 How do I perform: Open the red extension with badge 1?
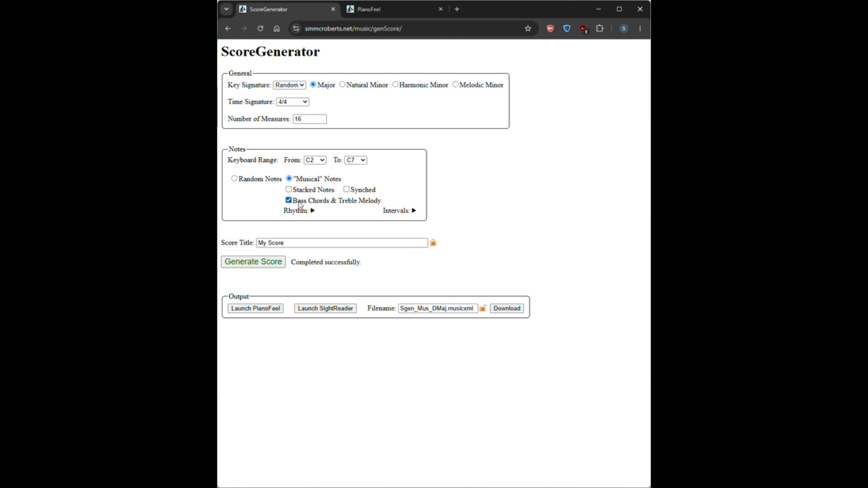pyautogui.click(x=584, y=29)
